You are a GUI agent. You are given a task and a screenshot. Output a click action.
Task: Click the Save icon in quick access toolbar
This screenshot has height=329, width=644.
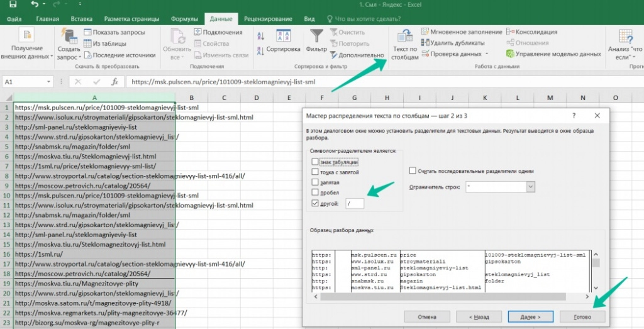[x=13, y=4]
